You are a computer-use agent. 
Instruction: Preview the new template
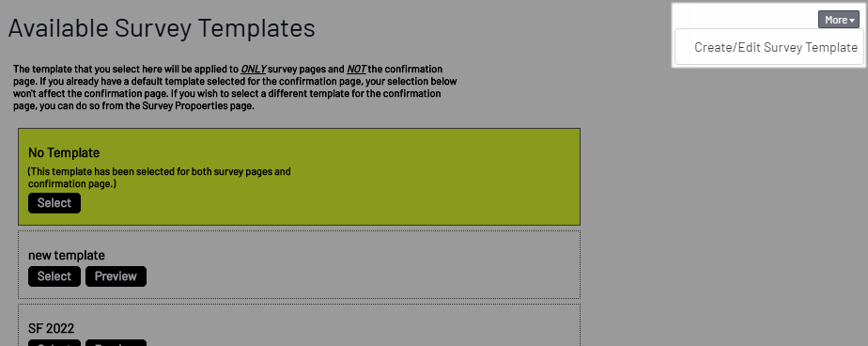[x=116, y=276]
